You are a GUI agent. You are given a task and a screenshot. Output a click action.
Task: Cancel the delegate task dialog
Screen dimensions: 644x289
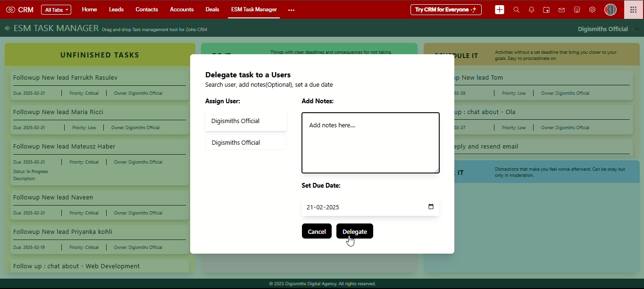pos(317,231)
